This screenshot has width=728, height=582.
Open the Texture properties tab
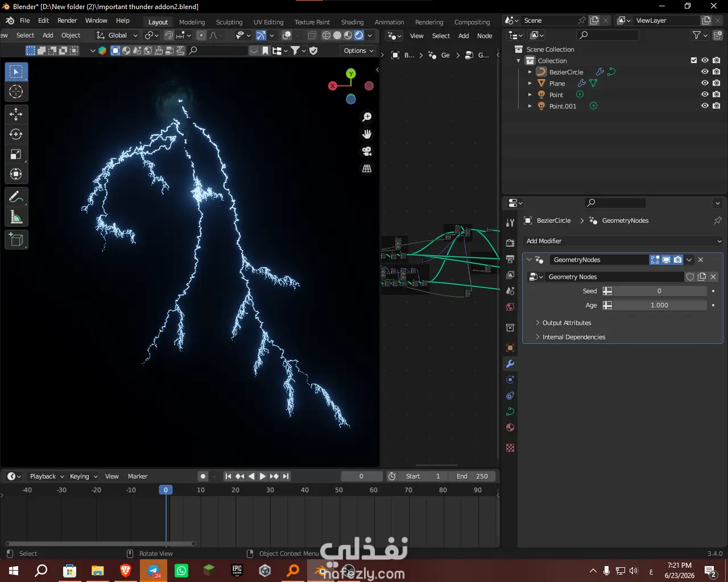(510, 448)
